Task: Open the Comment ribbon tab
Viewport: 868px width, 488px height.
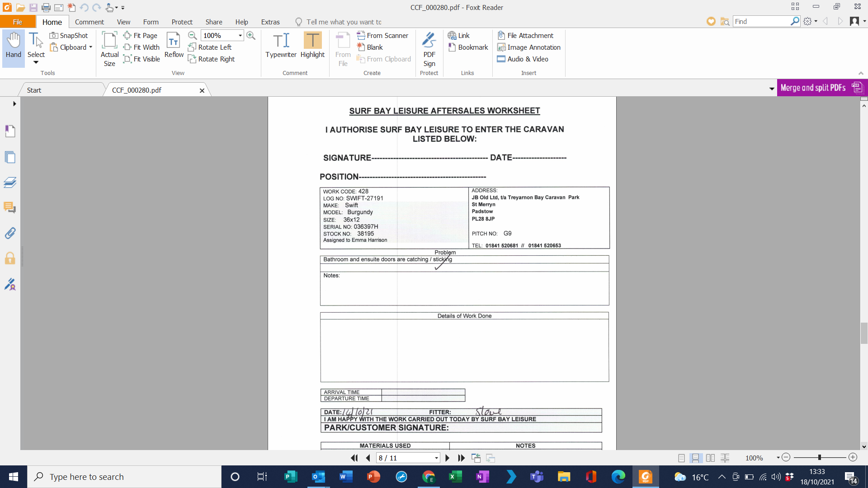Action: (x=89, y=22)
